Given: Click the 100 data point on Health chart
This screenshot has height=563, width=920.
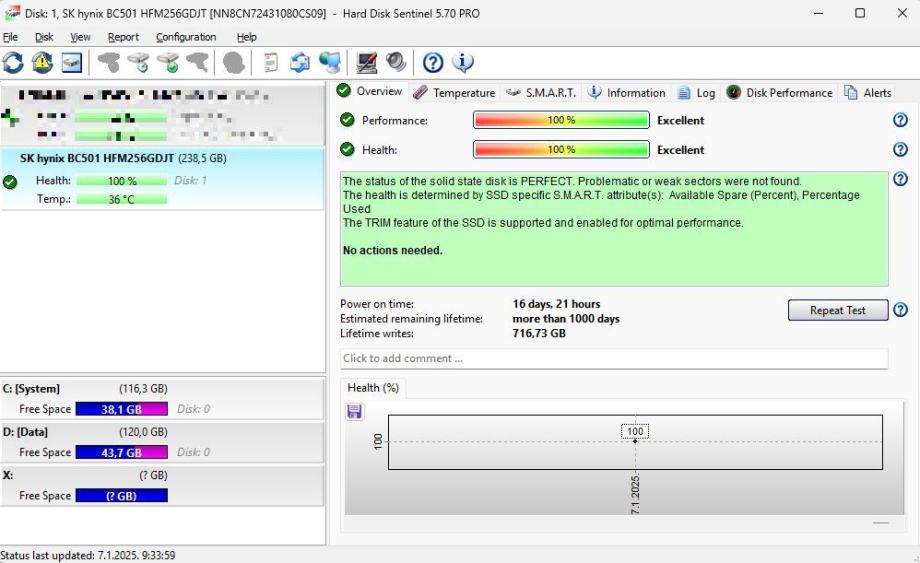Looking at the screenshot, I should [x=635, y=440].
